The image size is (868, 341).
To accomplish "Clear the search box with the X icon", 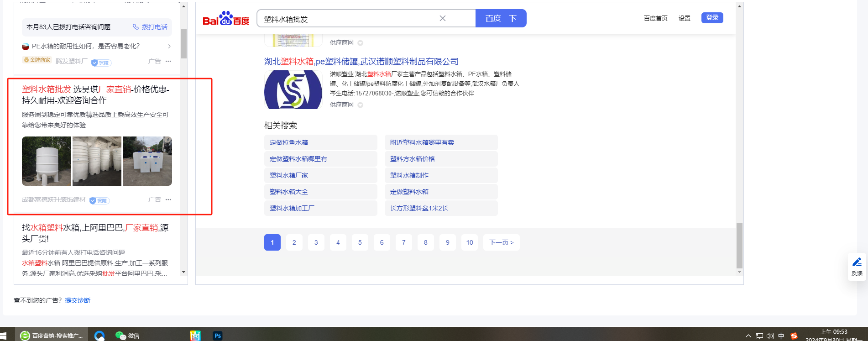I will click(443, 18).
